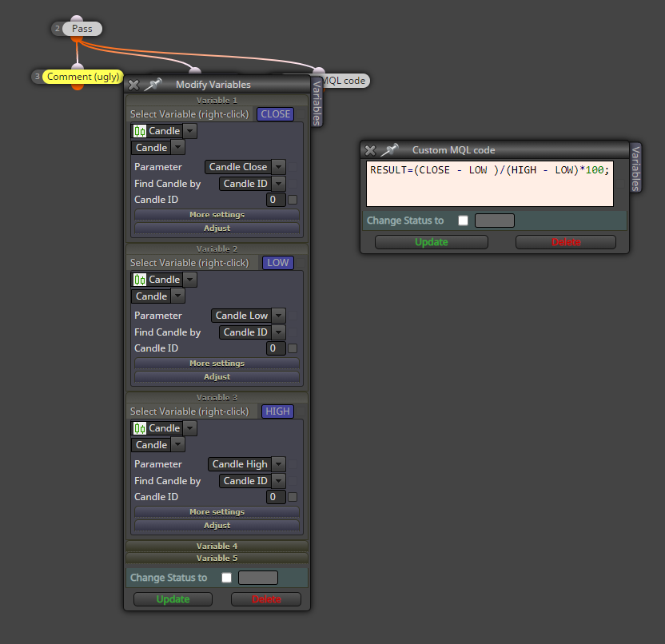This screenshot has height=644, width=665.
Task: Open Variable 3 first Candle dropdown arrow
Action: tap(190, 428)
